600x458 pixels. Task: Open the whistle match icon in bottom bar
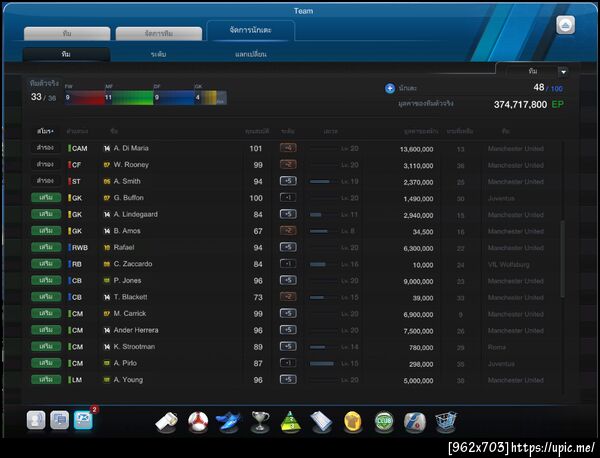pyautogui.click(x=166, y=422)
